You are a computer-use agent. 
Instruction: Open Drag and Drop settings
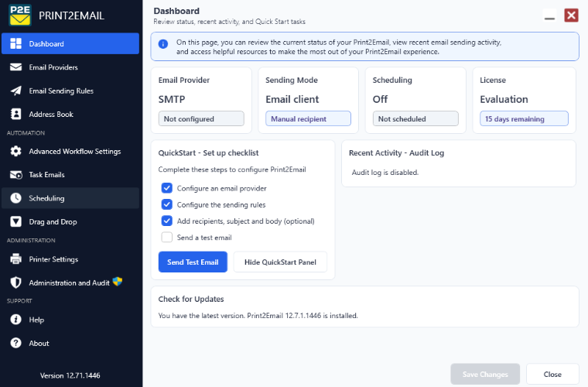(x=70, y=221)
